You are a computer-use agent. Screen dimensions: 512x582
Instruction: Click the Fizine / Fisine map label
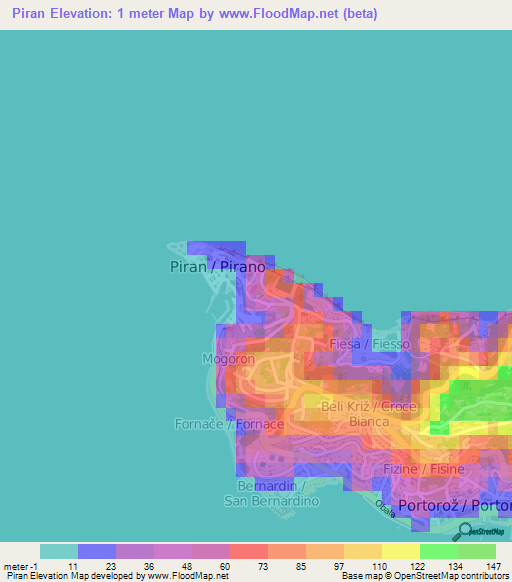point(424,469)
